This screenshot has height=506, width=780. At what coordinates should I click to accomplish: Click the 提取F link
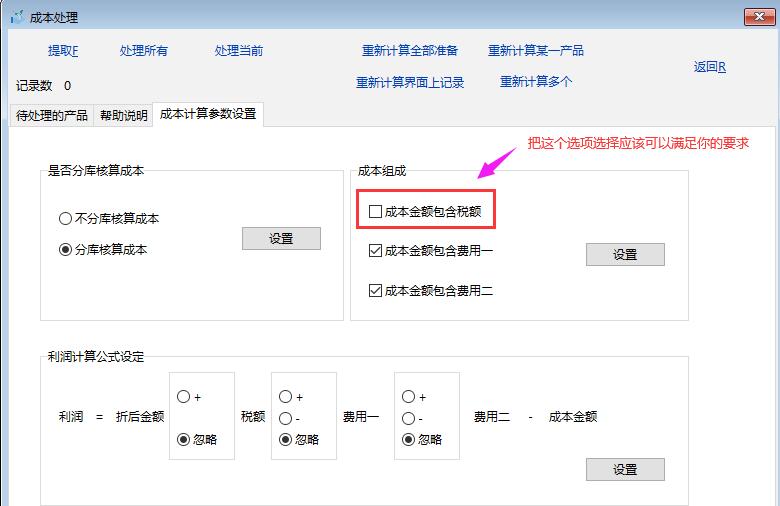point(63,51)
